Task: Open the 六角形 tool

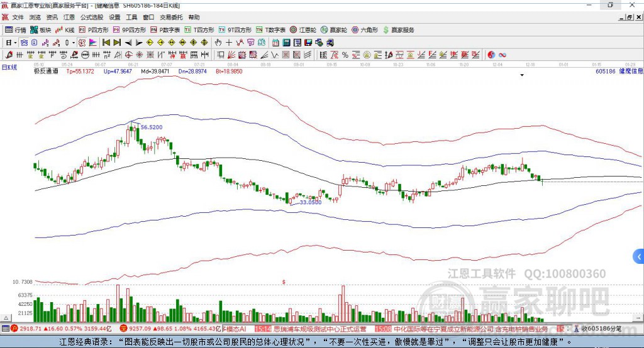Action: tap(365, 30)
